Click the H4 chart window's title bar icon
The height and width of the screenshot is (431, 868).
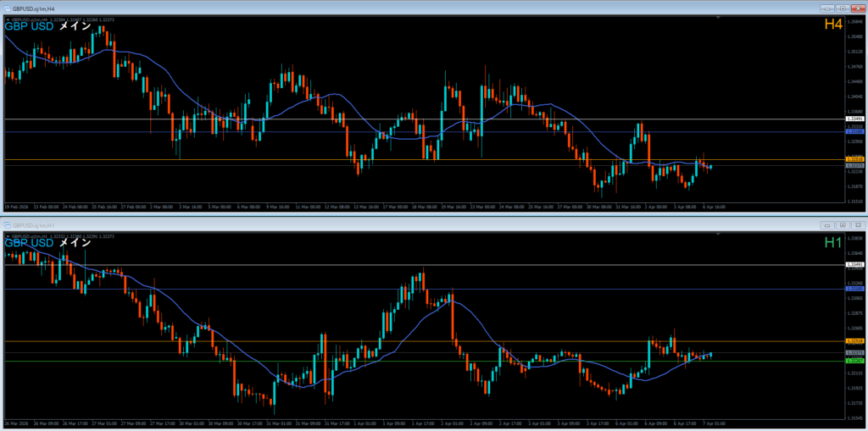click(8, 8)
